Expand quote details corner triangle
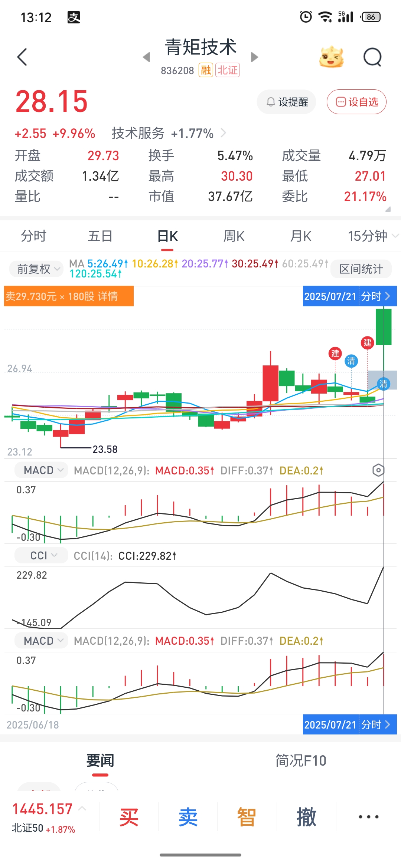The width and height of the screenshot is (401, 868). [388, 209]
